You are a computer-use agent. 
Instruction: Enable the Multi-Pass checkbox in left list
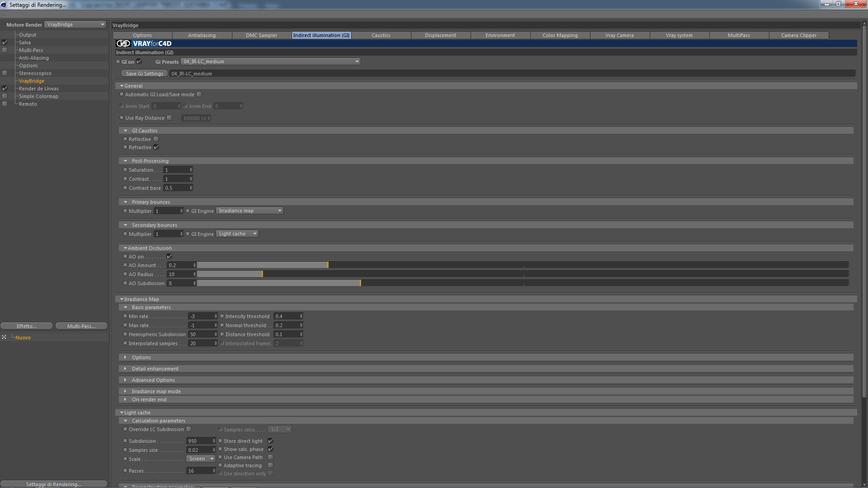click(5, 50)
